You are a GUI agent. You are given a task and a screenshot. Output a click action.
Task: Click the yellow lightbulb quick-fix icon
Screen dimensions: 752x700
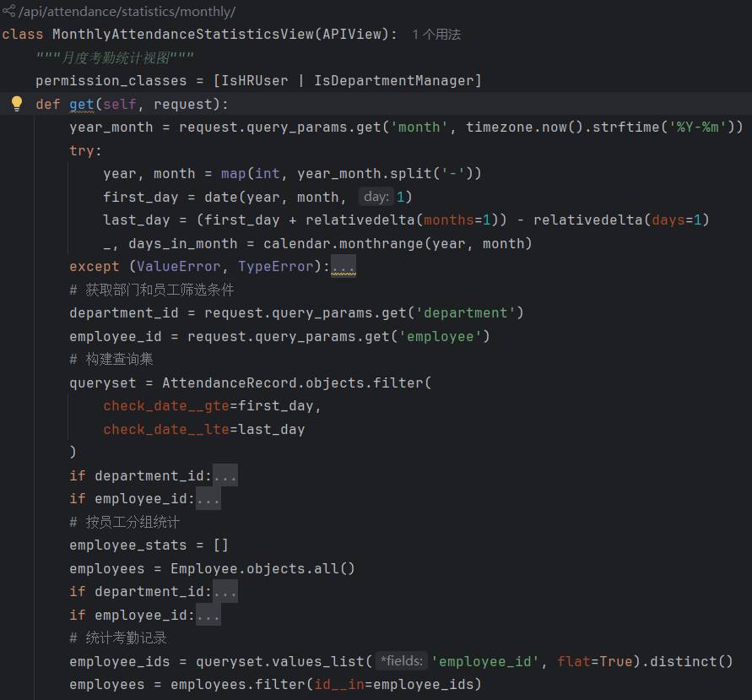tap(16, 104)
